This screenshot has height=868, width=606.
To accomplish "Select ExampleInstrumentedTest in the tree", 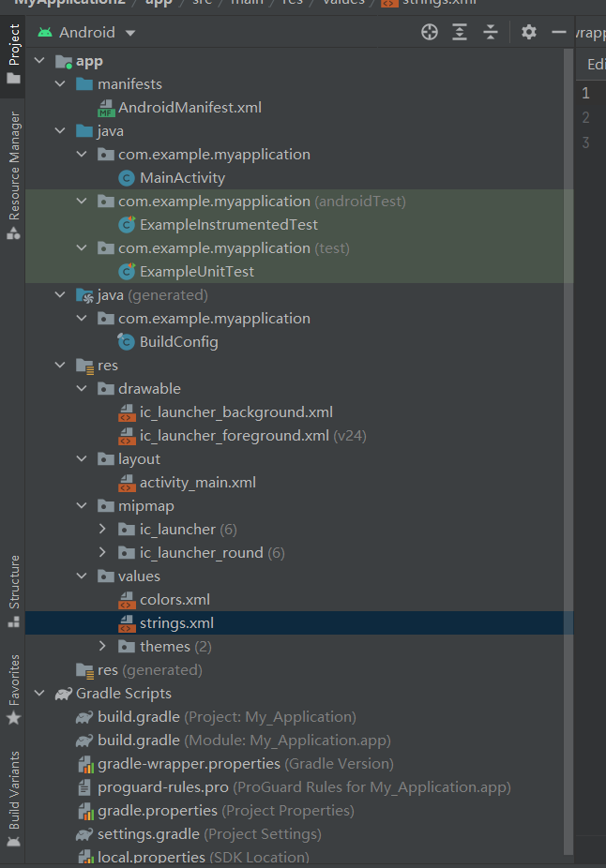I will pyautogui.click(x=229, y=225).
